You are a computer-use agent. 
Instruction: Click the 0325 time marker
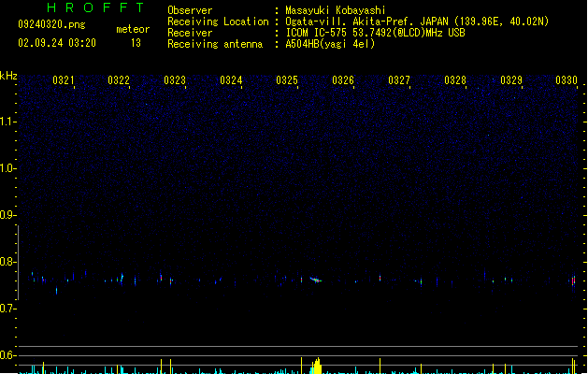[x=287, y=80]
